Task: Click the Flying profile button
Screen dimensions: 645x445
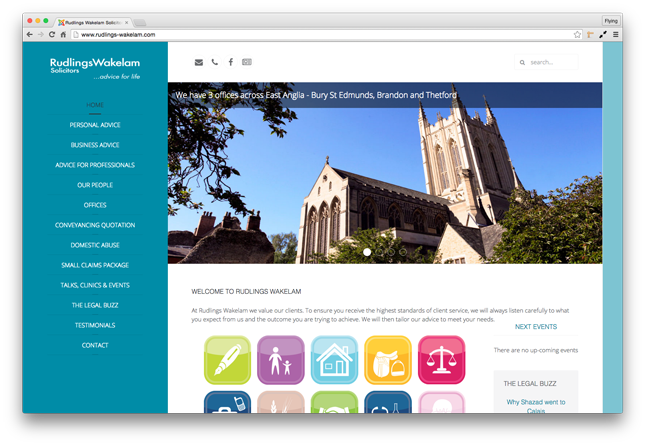Action: pos(611,21)
